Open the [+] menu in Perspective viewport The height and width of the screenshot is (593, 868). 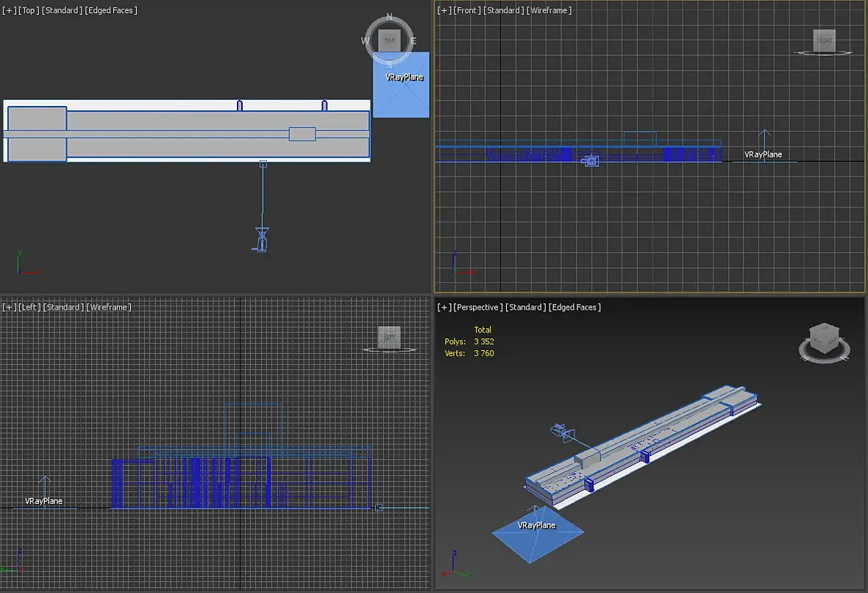click(444, 307)
